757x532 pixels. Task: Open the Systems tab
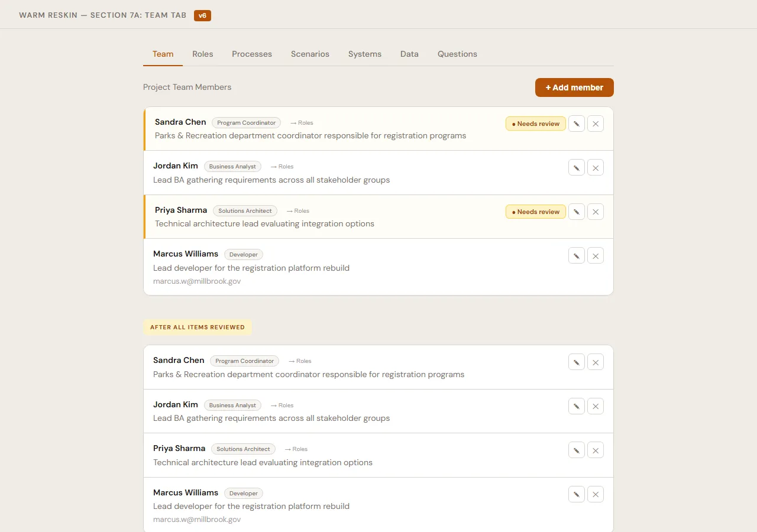pyautogui.click(x=365, y=54)
